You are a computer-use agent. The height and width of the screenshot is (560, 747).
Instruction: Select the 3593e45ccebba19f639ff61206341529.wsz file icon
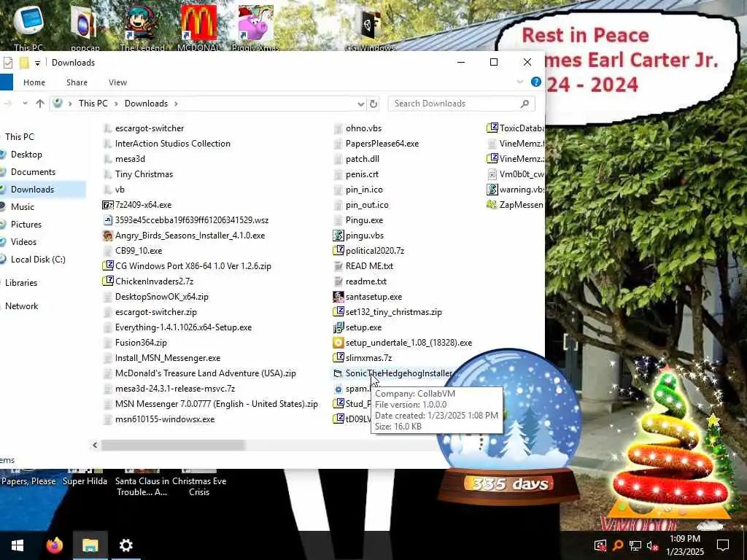(108, 220)
